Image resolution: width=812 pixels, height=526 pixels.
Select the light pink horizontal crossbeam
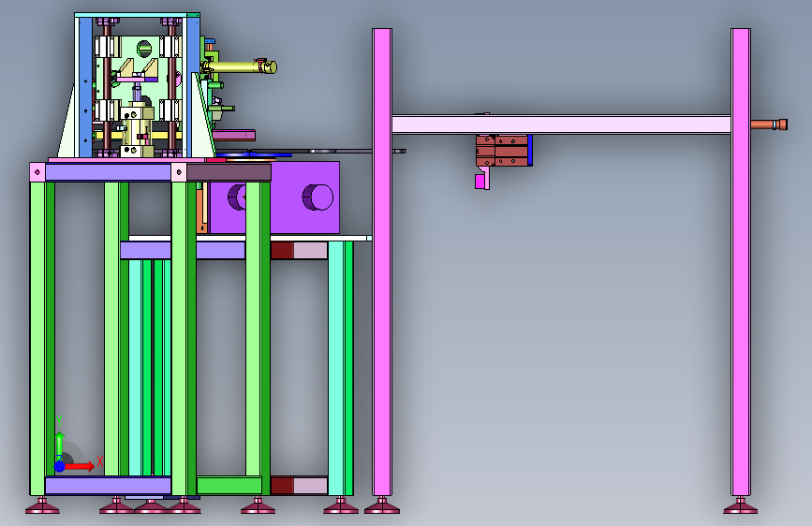coord(561,124)
